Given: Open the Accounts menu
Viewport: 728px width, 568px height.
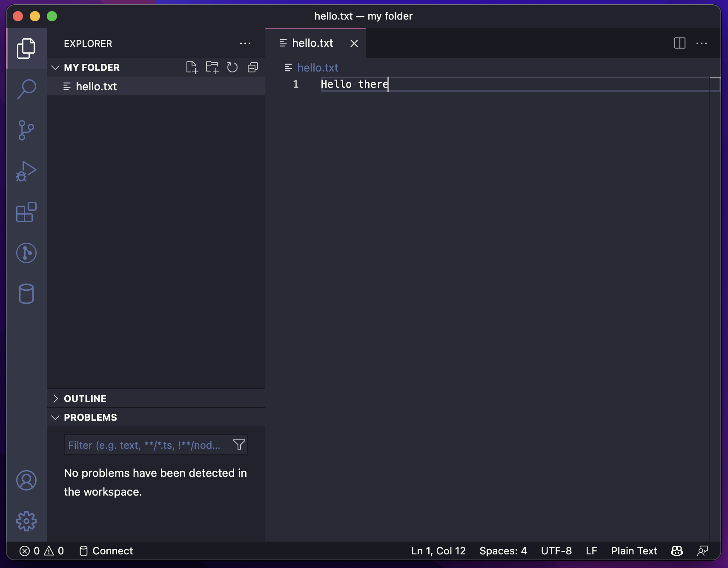Looking at the screenshot, I should point(26,480).
